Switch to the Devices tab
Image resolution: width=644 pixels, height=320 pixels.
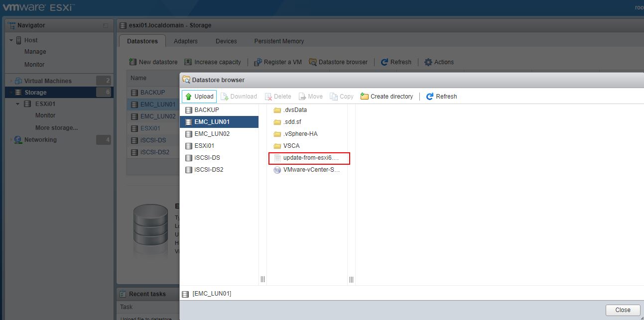[226, 41]
